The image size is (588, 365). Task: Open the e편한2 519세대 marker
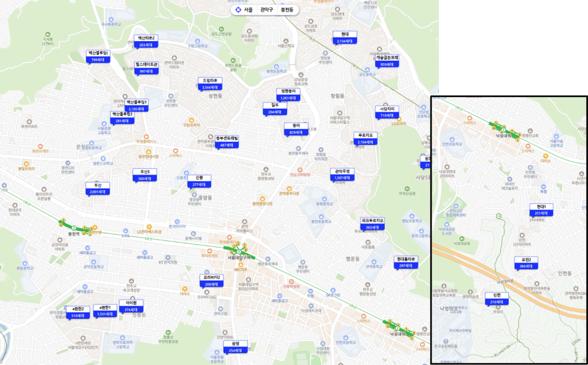click(x=78, y=312)
